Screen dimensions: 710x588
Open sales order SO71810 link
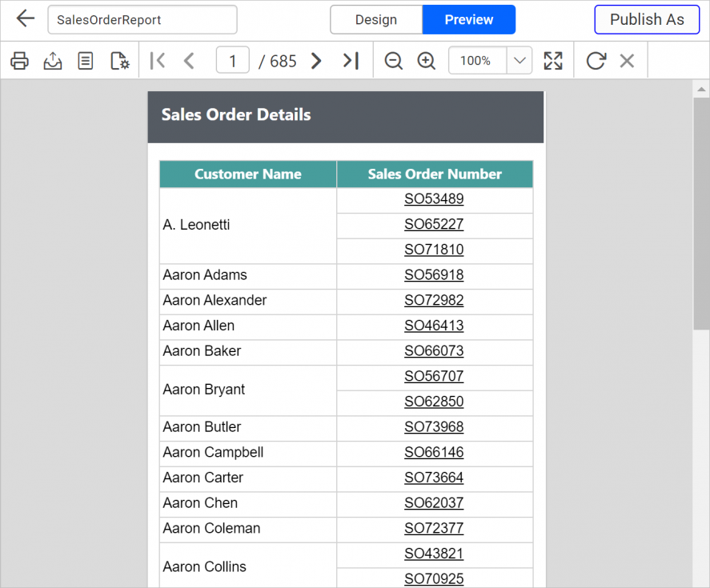[x=434, y=250]
